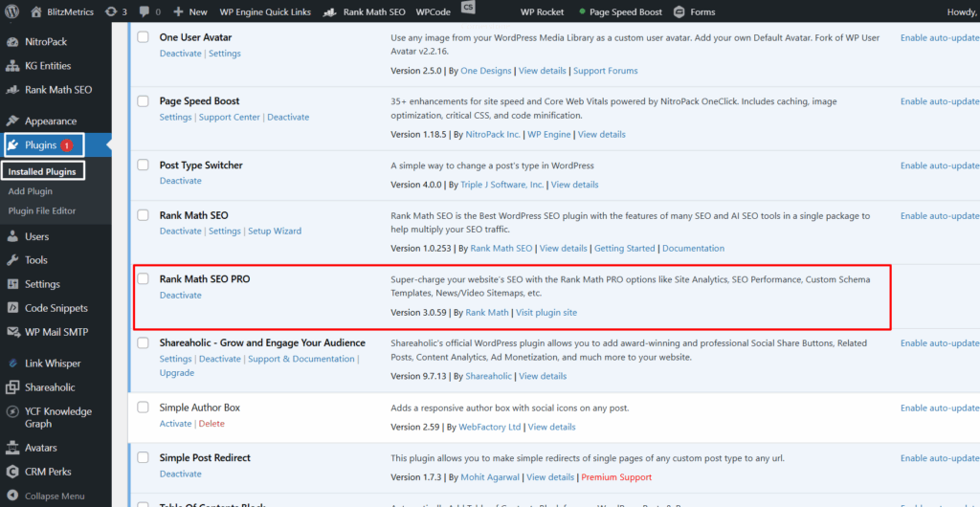980x507 pixels.
Task: Open the WordPress logo menu
Action: [12, 11]
